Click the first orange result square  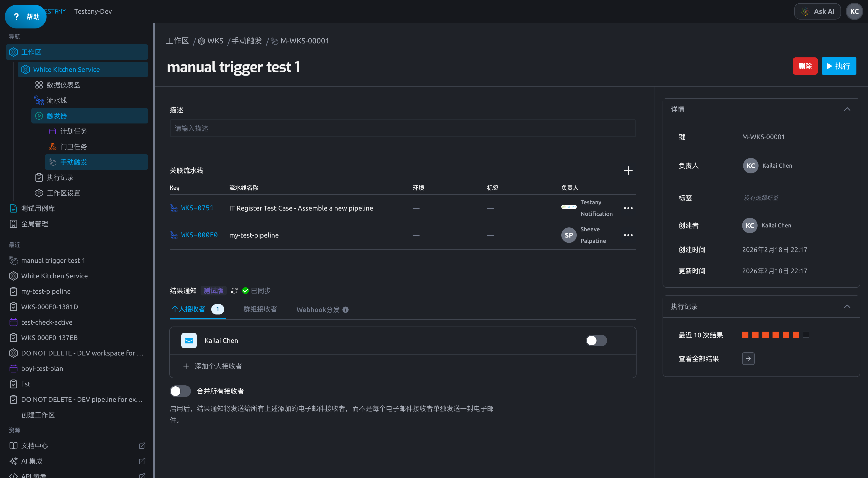coord(745,335)
